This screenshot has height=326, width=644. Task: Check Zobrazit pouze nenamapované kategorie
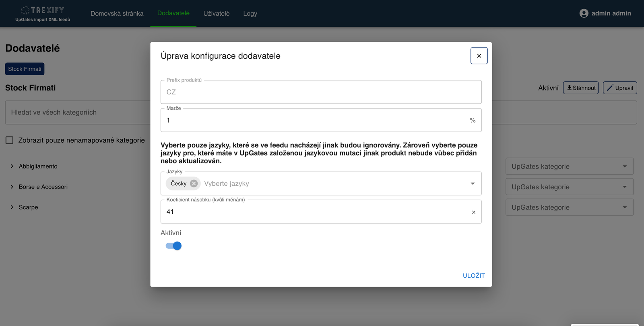pyautogui.click(x=10, y=140)
